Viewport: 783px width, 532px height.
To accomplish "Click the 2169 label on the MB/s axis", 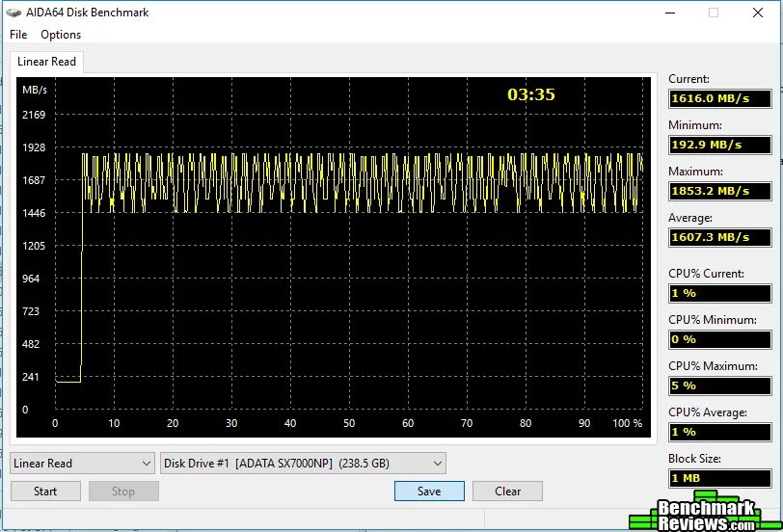I will [34, 115].
